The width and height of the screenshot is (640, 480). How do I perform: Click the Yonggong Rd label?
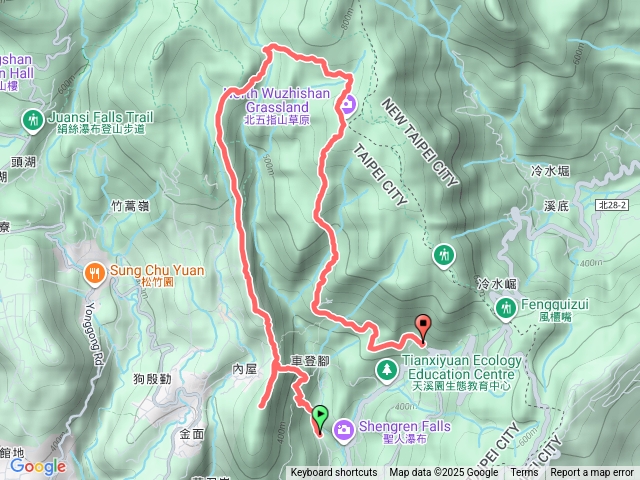[95, 333]
